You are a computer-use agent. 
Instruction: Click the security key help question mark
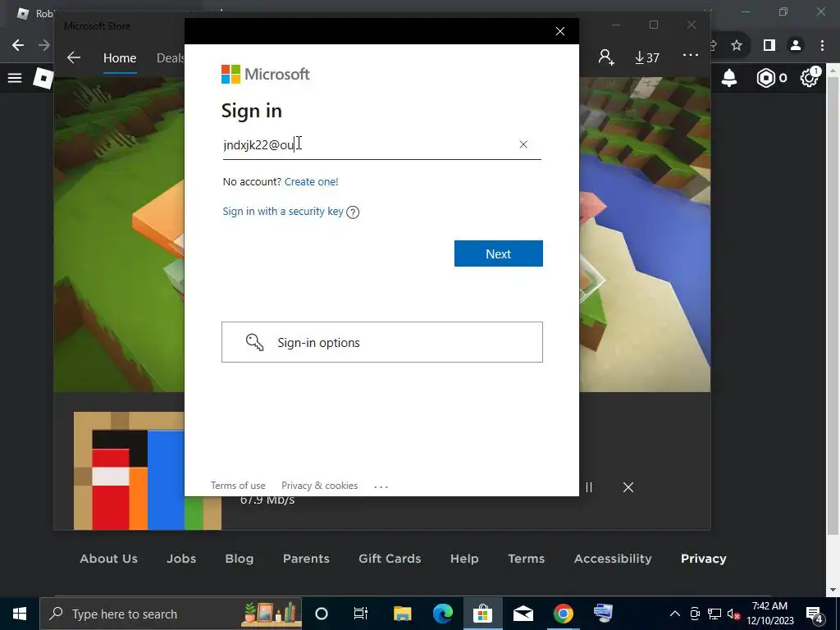[x=353, y=212]
